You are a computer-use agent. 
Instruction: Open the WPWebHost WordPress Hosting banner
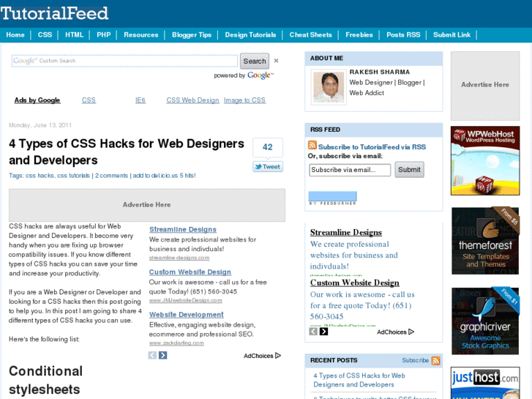485,160
